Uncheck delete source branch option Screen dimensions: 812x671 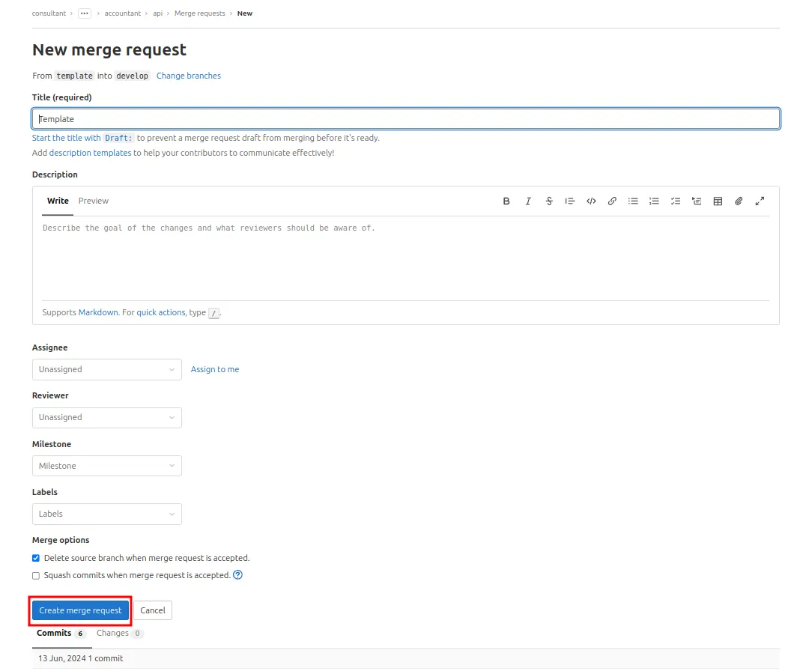click(36, 558)
